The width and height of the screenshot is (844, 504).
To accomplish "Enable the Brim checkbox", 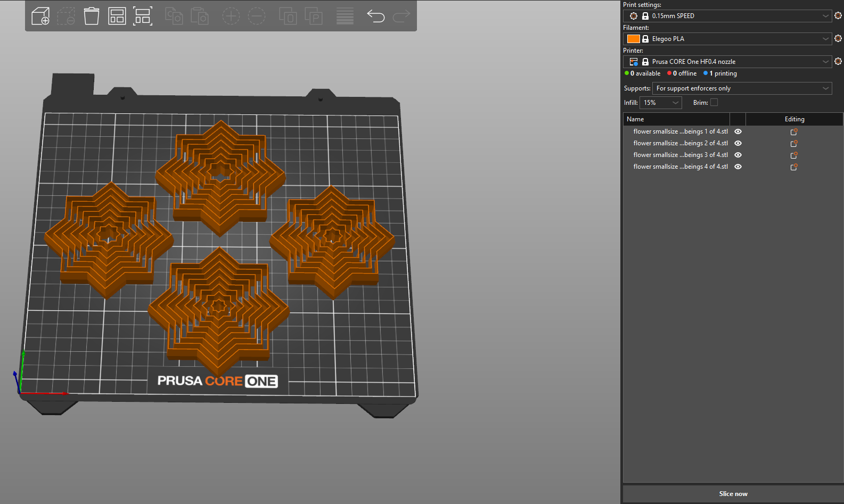I will (x=714, y=102).
